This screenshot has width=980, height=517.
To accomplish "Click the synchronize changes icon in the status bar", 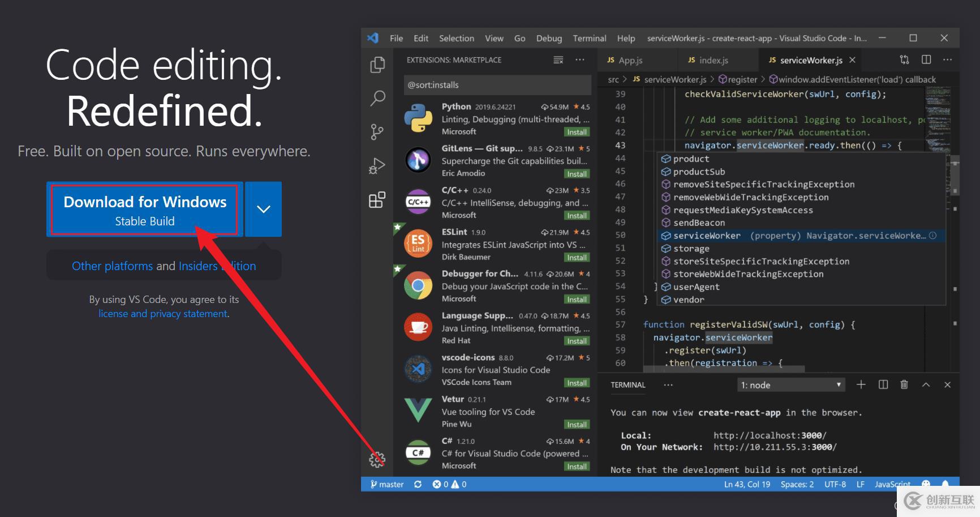I will tap(418, 484).
